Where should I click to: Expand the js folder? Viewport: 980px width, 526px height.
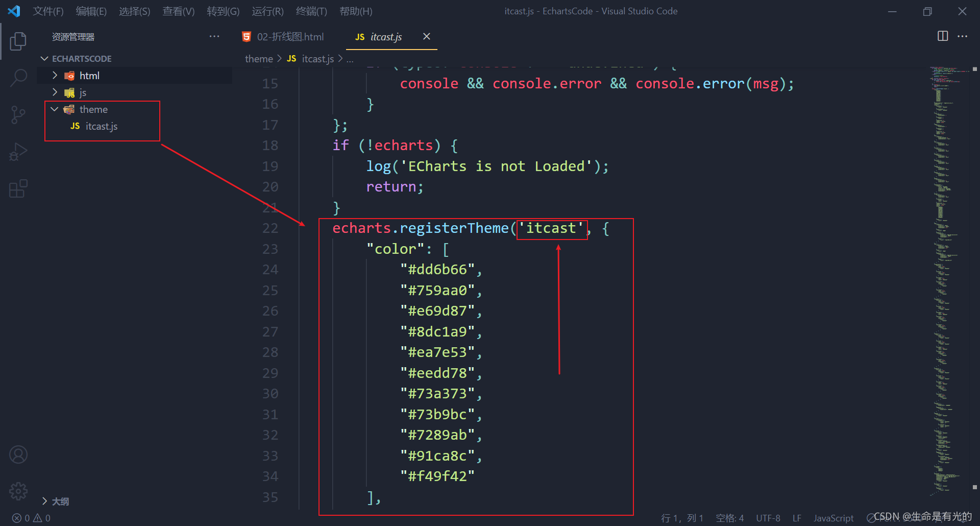55,92
